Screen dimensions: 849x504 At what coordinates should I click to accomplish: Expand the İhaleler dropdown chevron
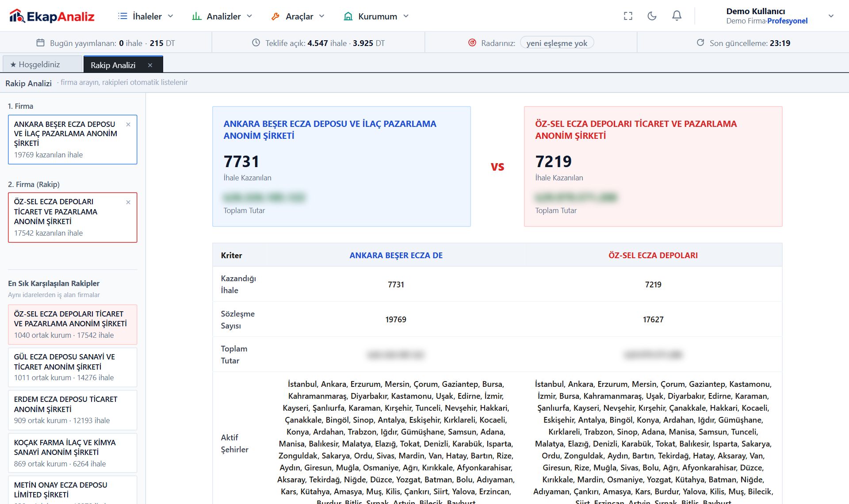(170, 16)
